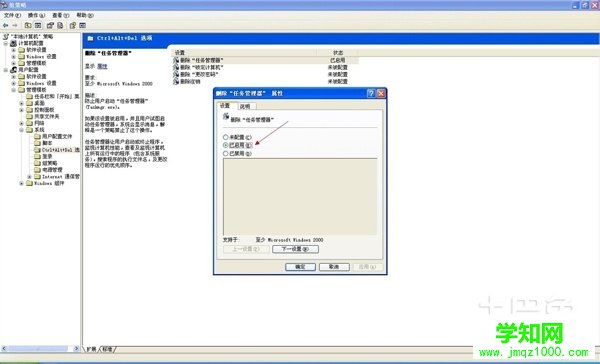Click the 共享文件夹 folder icon
The width and height of the screenshot is (600, 364).
click(x=29, y=116)
